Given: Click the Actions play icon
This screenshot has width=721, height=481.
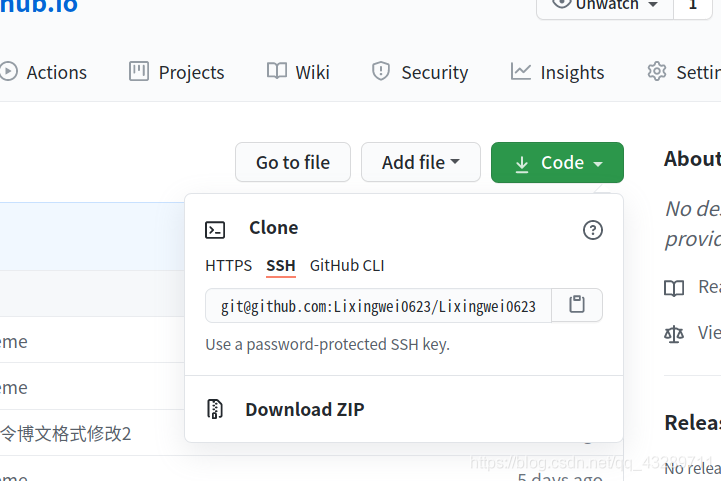Looking at the screenshot, I should tap(8, 72).
